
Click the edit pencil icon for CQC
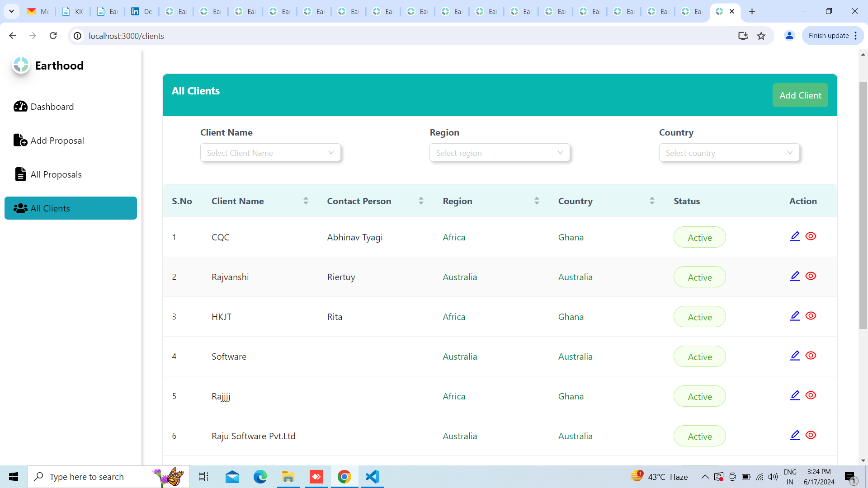click(x=795, y=236)
